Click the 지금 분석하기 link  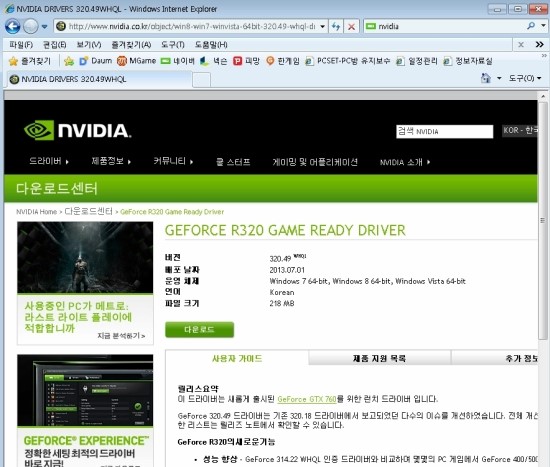[x=121, y=336]
